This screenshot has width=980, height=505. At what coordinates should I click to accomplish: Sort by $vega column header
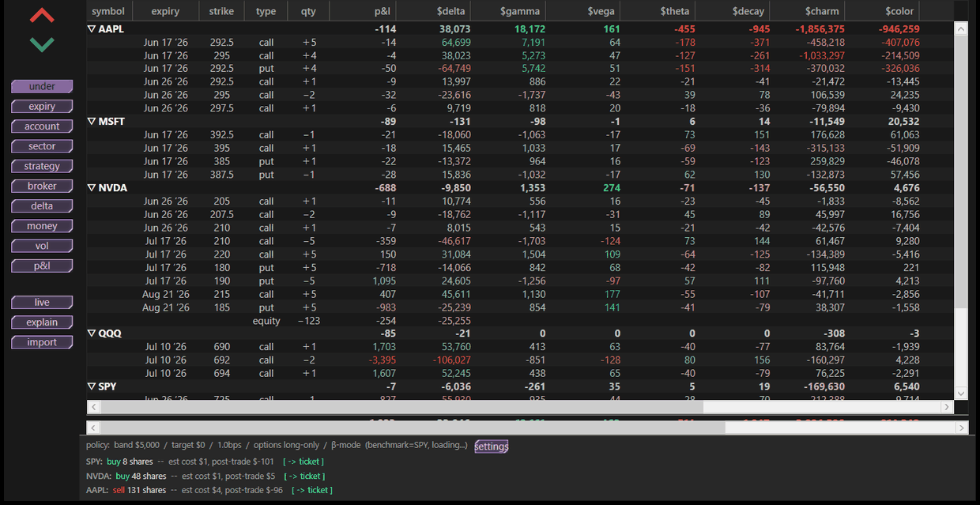tap(583, 11)
